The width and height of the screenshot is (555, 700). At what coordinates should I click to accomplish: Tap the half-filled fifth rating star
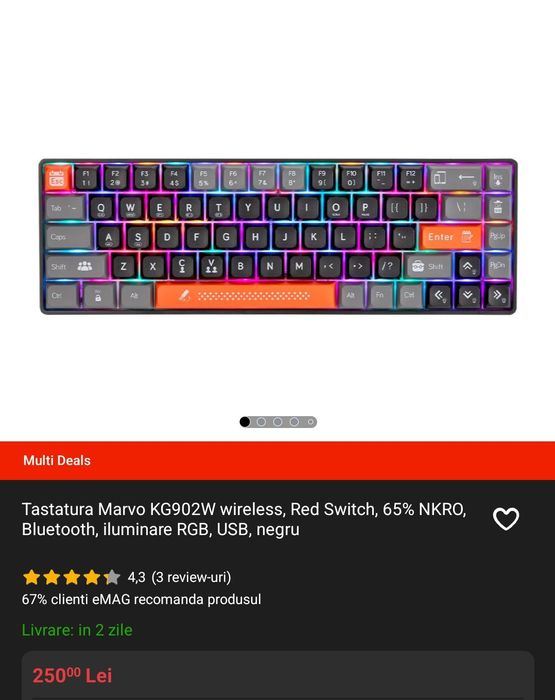point(112,577)
